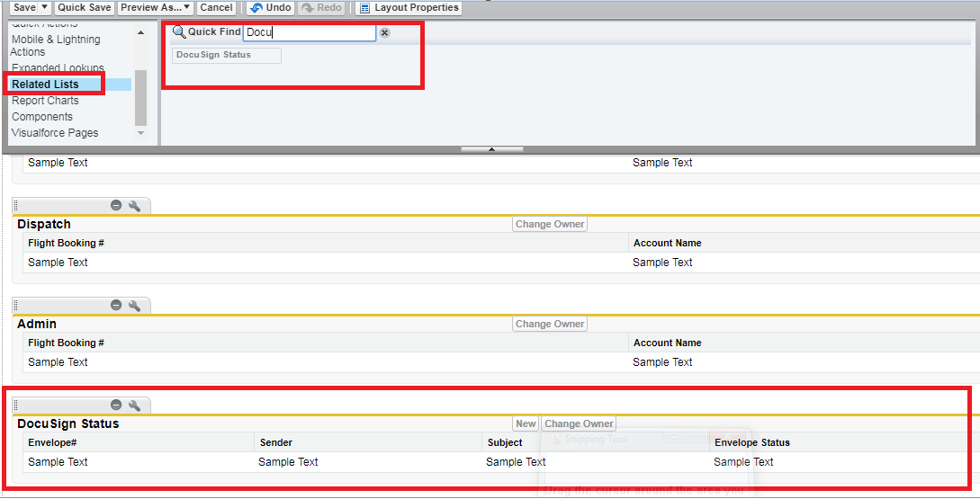Click the Admin section title

37,325
